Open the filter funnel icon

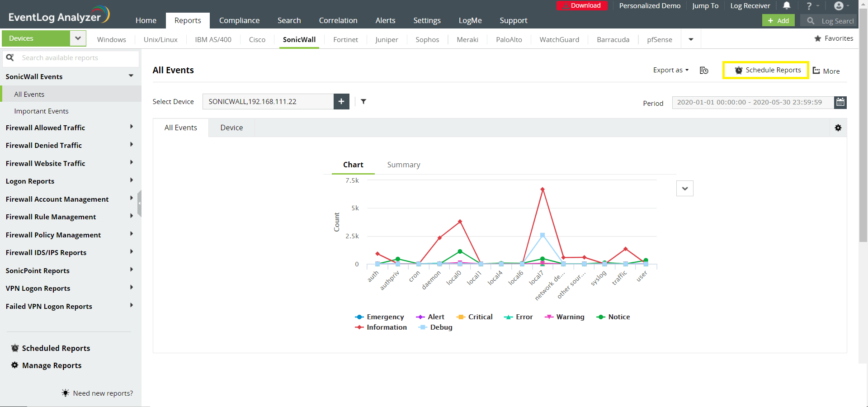pos(363,102)
